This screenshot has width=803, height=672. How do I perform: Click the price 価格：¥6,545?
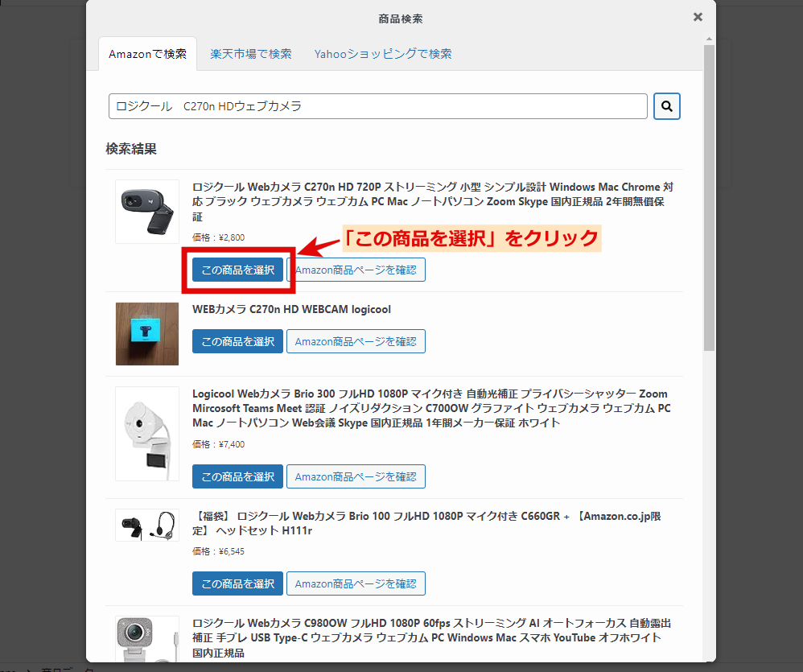pyautogui.click(x=218, y=551)
